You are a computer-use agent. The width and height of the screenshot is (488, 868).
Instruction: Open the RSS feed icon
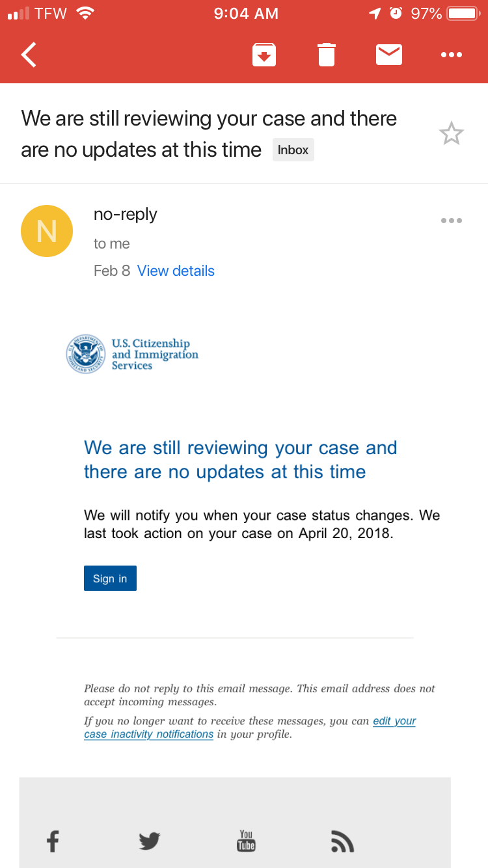(342, 841)
